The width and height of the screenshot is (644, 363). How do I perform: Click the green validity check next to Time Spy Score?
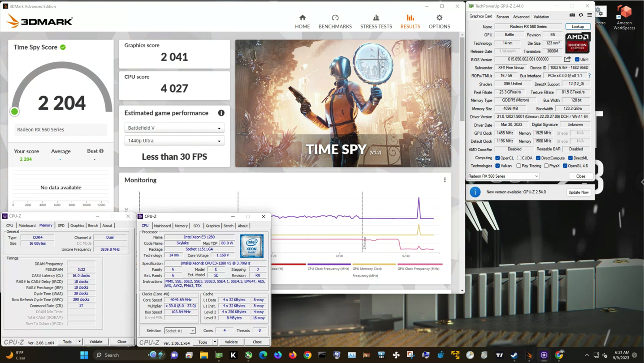pos(63,47)
